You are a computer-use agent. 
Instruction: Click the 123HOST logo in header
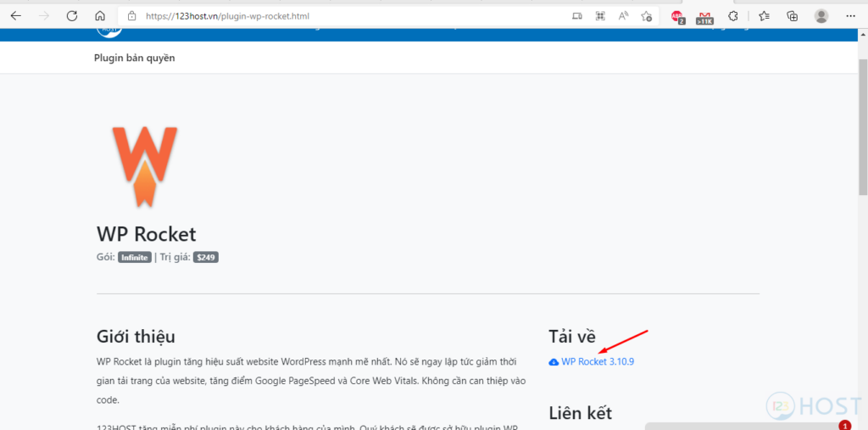tap(109, 31)
